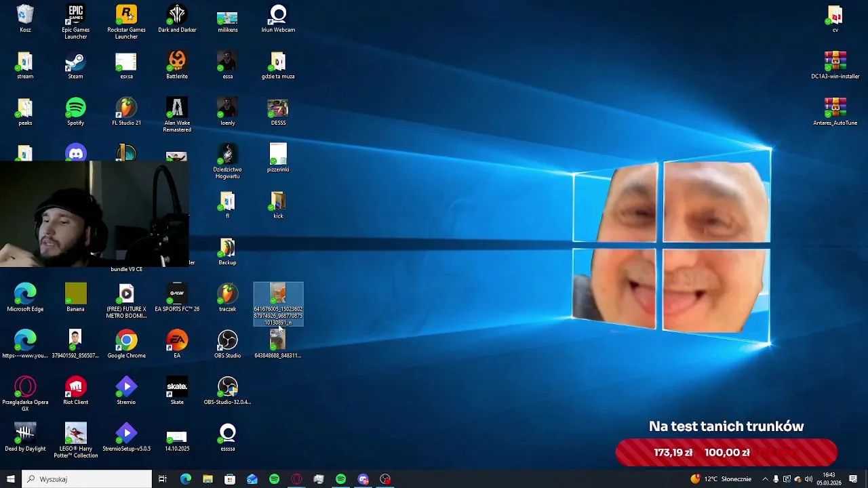Screen dimensions: 868x488
Task: Open the volume control in system tray
Action: (x=808, y=479)
